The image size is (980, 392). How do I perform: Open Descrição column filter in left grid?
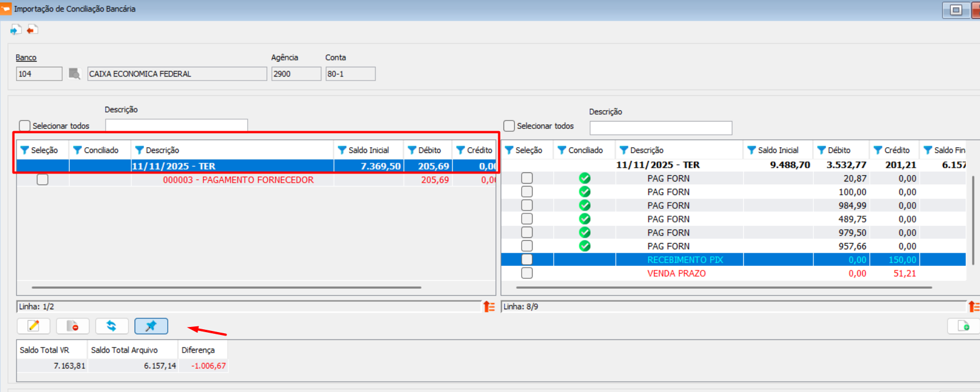tap(139, 150)
